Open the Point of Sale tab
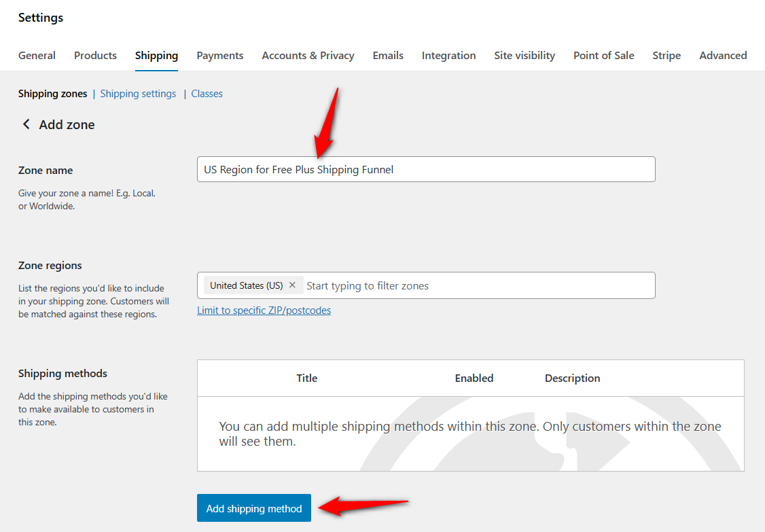This screenshot has height=532, width=765. tap(603, 56)
